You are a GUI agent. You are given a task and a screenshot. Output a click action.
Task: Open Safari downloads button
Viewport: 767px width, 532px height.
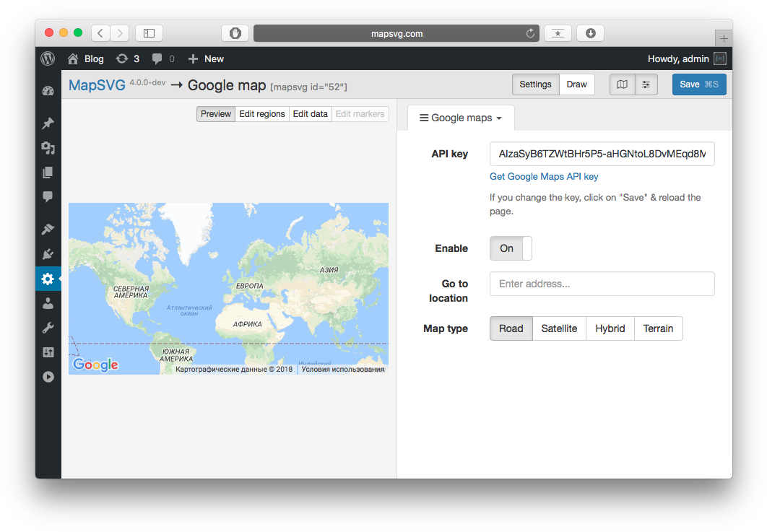590,33
